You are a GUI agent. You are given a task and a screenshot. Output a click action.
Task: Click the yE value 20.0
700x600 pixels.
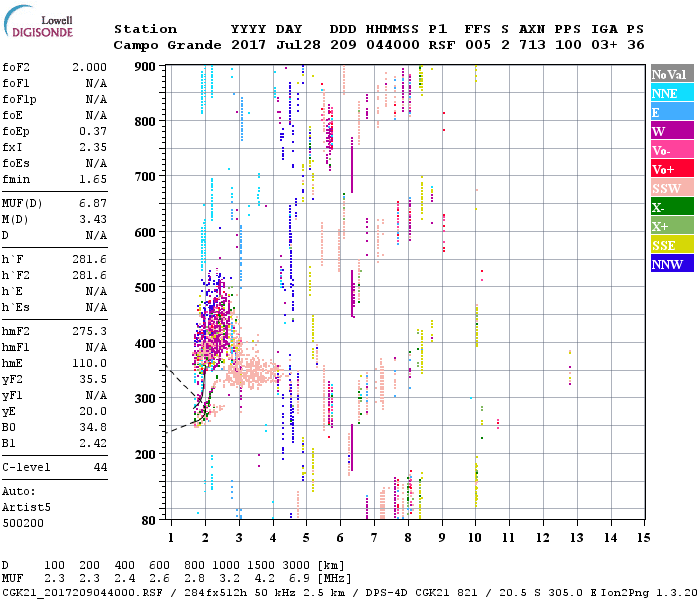click(x=93, y=411)
